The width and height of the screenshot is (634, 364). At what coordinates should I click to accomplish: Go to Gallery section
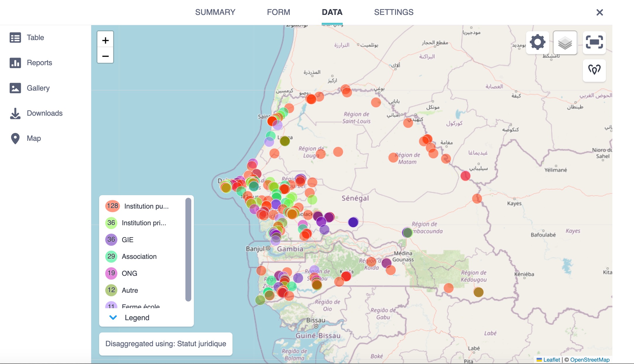[x=38, y=88]
